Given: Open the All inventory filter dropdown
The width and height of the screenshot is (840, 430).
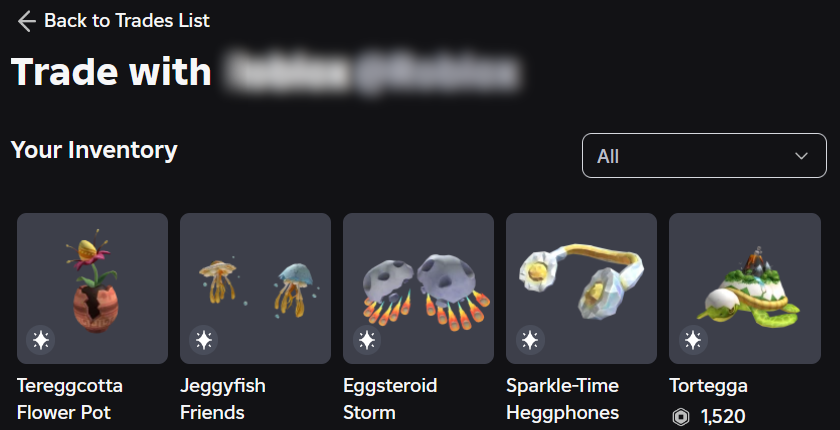Looking at the screenshot, I should click(x=704, y=155).
